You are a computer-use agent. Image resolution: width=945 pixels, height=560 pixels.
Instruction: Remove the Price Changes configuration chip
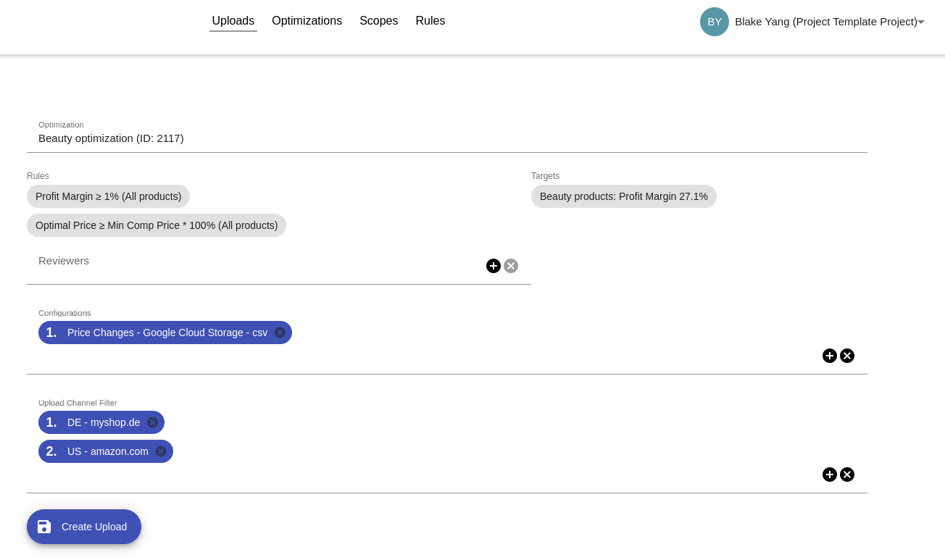pyautogui.click(x=280, y=333)
